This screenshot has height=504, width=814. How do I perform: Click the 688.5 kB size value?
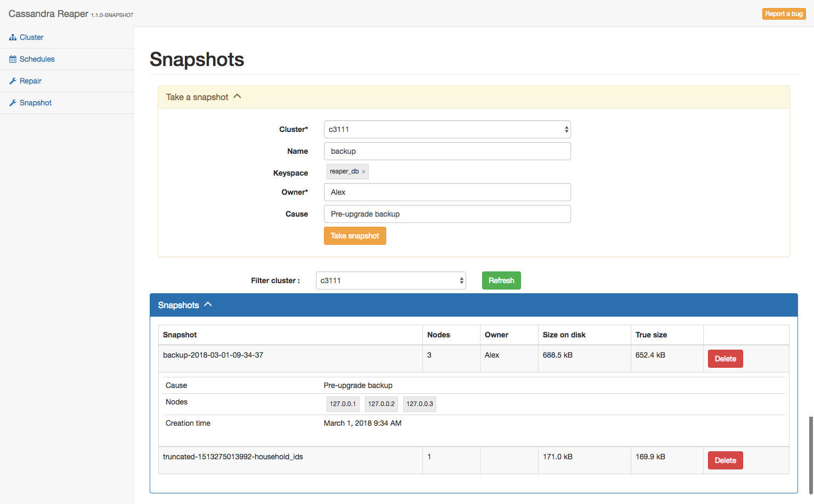pyautogui.click(x=558, y=355)
